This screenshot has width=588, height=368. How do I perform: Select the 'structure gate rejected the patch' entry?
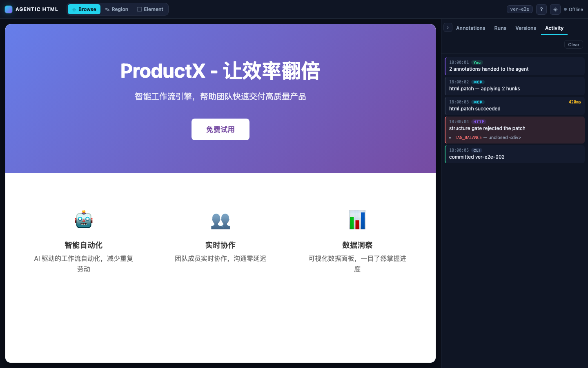(x=514, y=130)
